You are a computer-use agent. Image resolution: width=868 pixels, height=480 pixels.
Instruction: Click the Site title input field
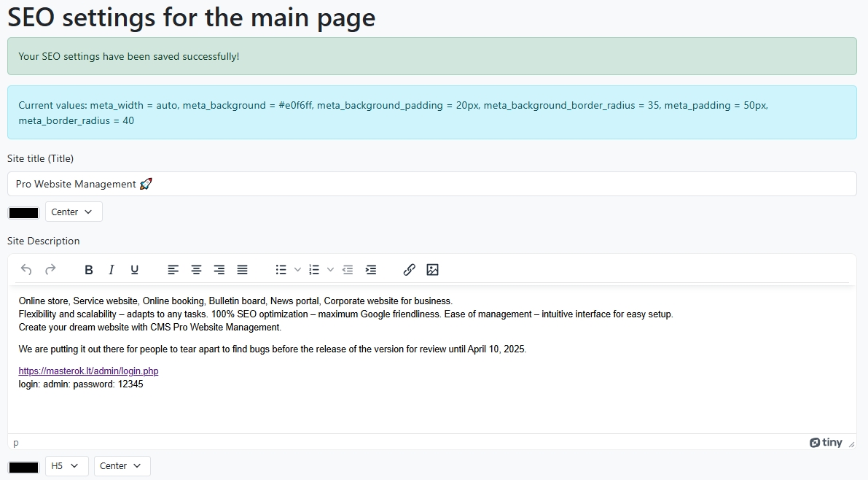[x=431, y=185]
